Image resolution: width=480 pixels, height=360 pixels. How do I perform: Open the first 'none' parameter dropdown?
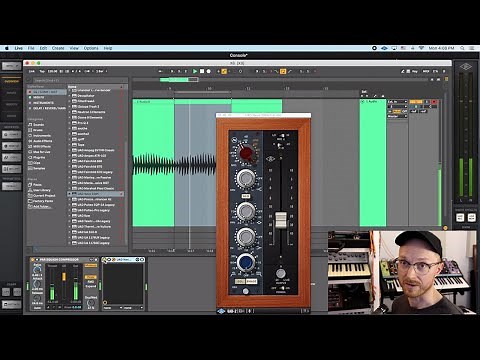tap(113, 308)
